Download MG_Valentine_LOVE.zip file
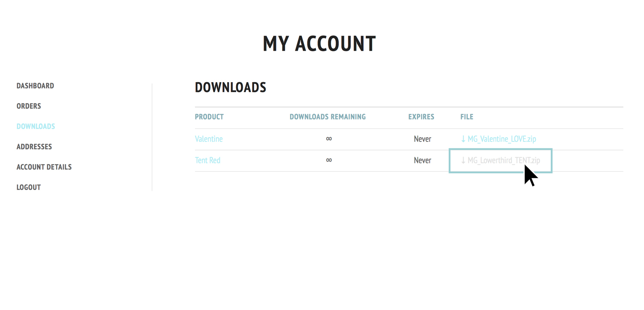Viewport: 644px width, 310px height. (x=498, y=139)
